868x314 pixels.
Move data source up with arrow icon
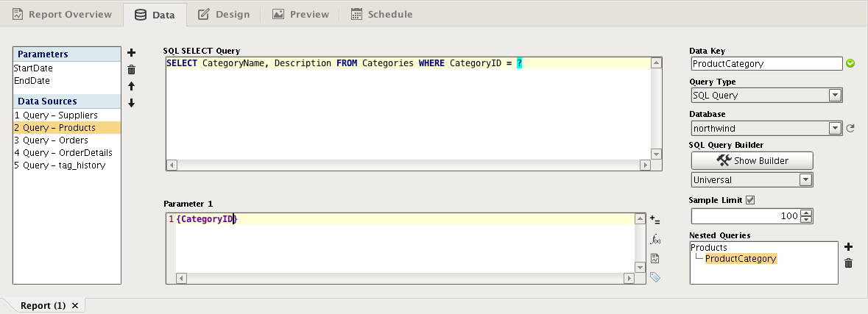pos(132,87)
